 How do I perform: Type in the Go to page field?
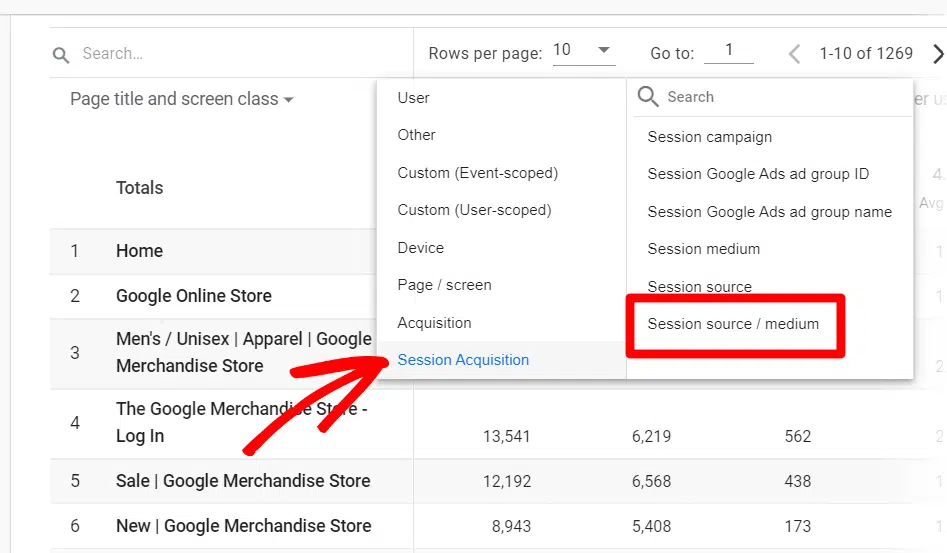pyautogui.click(x=728, y=51)
